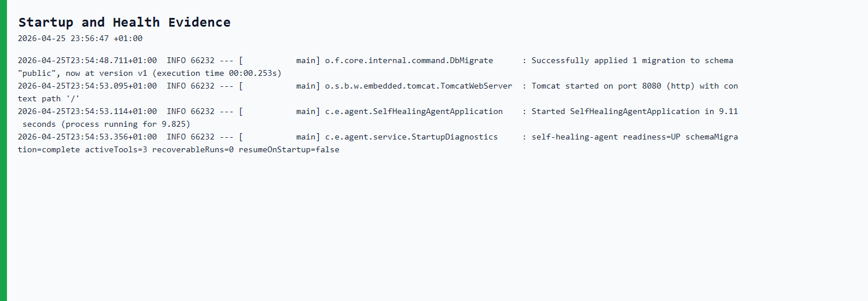The image size is (868, 301).
Task: Click the "self-healing-agent readiness=UP" text
Action: click(605, 137)
